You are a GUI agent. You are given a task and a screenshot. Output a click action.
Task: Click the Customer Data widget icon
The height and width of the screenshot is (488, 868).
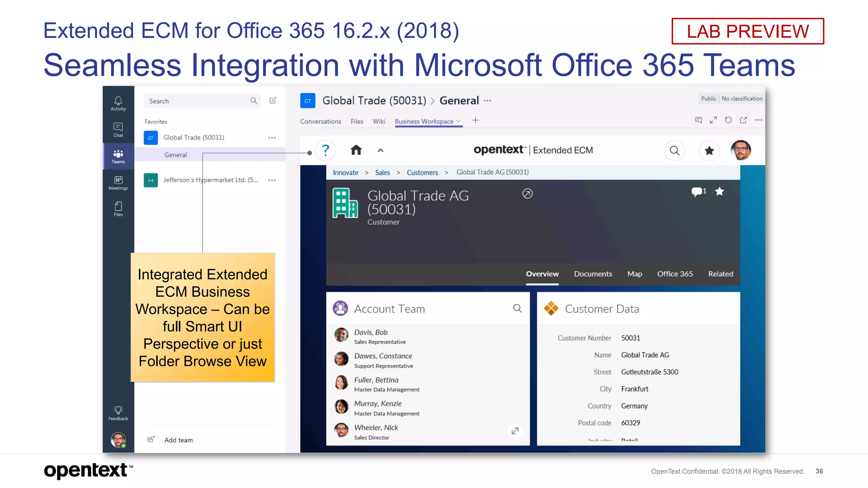(x=551, y=308)
